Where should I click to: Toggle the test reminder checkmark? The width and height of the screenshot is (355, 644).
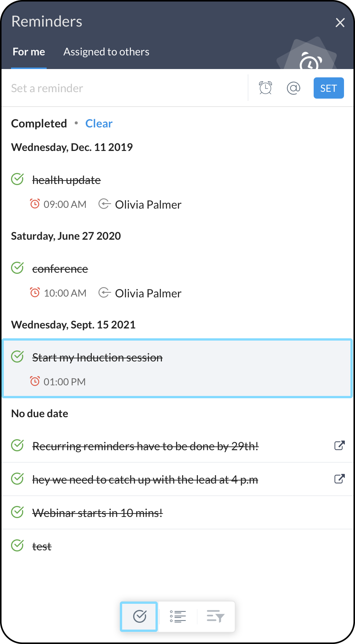coord(17,545)
